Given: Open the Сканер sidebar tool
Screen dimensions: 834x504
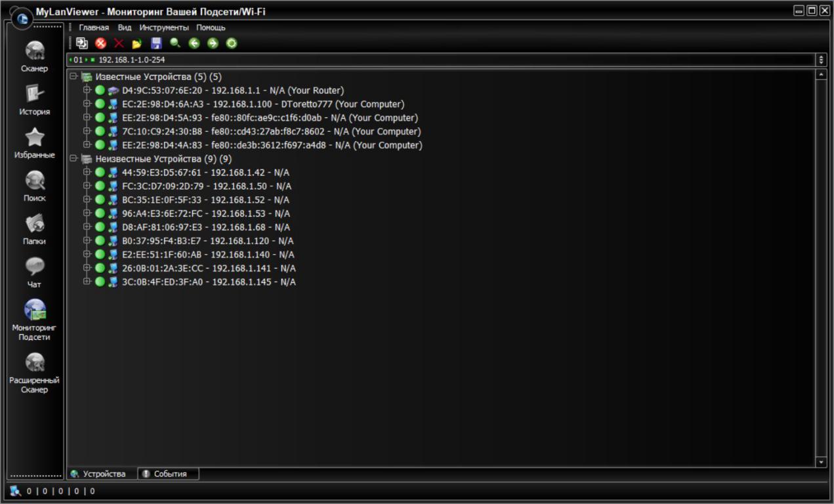Looking at the screenshot, I should point(35,56).
